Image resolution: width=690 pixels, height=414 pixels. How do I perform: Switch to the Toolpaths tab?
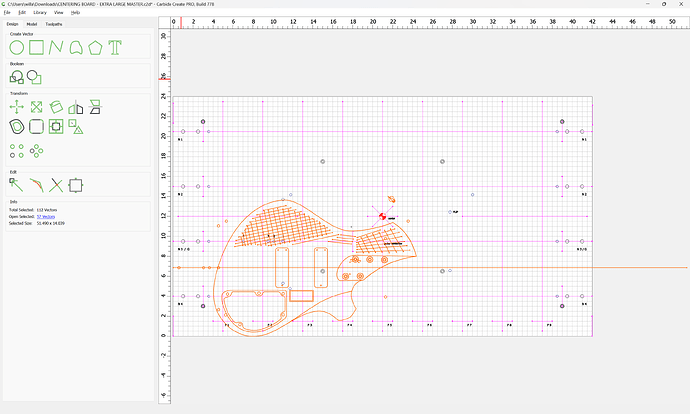coord(54,24)
